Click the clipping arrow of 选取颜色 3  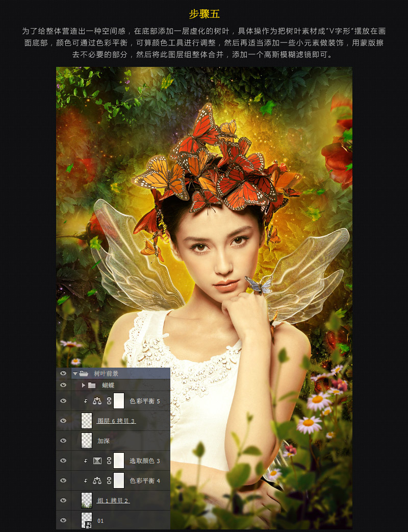(x=86, y=461)
